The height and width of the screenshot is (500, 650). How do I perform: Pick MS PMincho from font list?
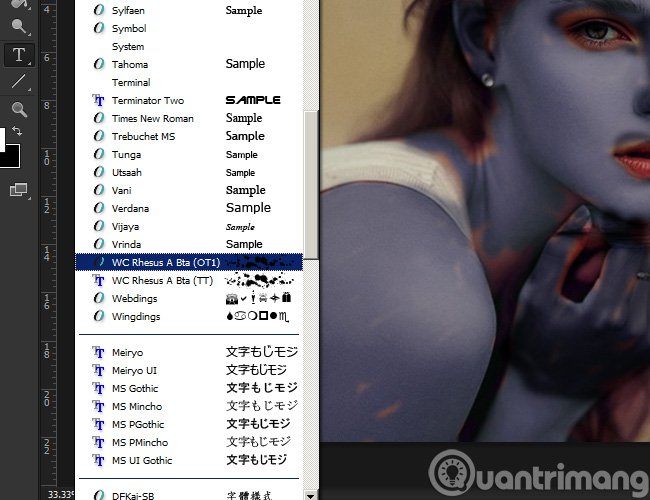[x=189, y=442]
